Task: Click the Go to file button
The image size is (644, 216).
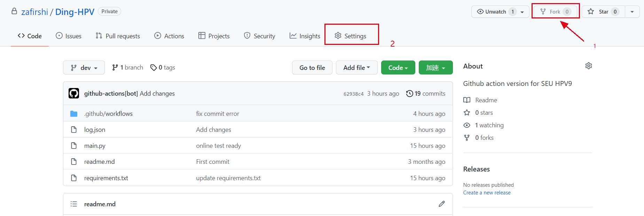Action: coord(312,67)
